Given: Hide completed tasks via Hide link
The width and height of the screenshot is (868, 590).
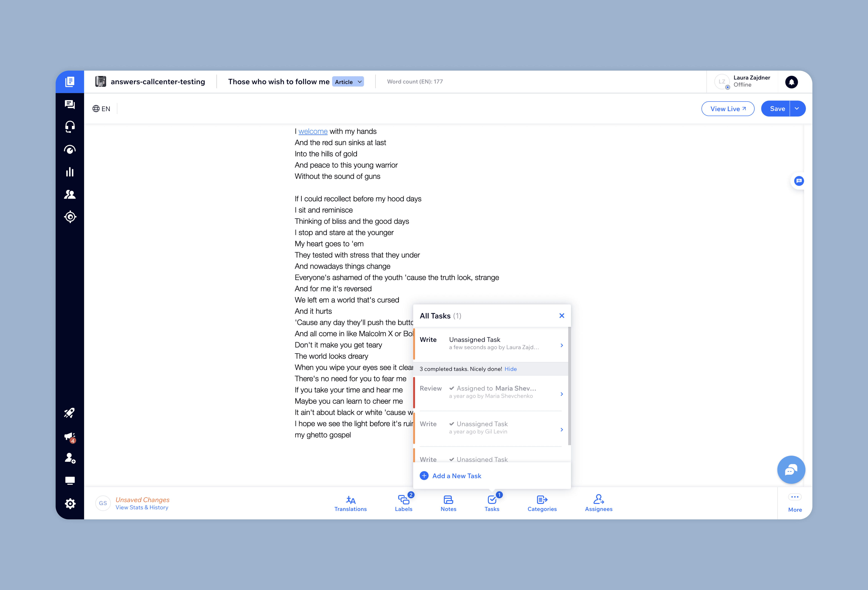Looking at the screenshot, I should tap(510, 369).
